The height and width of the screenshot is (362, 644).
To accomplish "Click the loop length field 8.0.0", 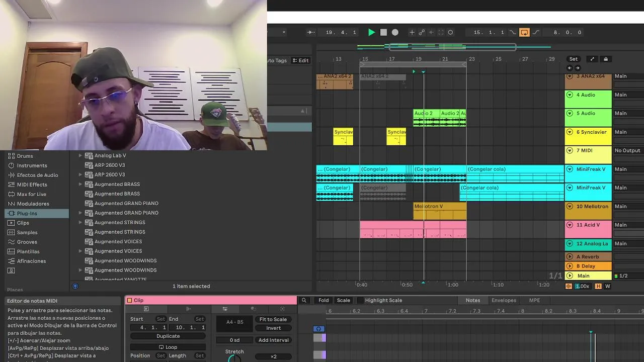I will (x=568, y=32).
